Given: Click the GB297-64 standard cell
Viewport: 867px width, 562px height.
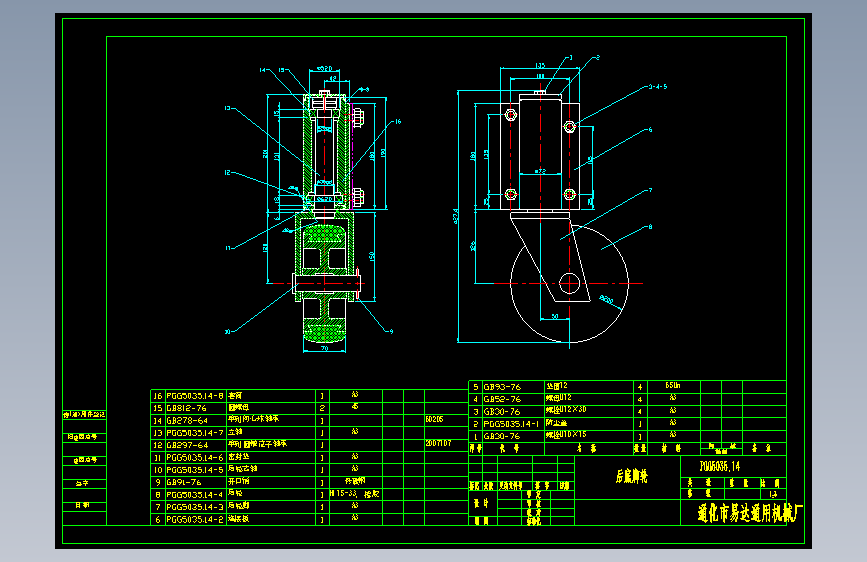Looking at the screenshot, I should pos(187,445).
